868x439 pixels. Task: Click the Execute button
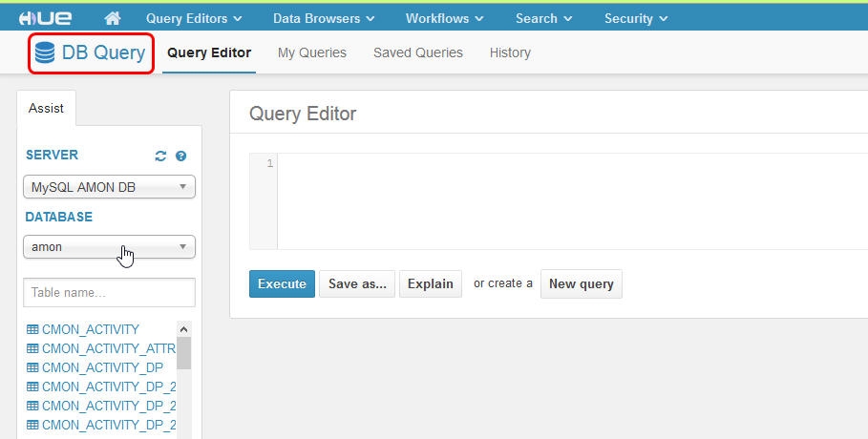(282, 284)
